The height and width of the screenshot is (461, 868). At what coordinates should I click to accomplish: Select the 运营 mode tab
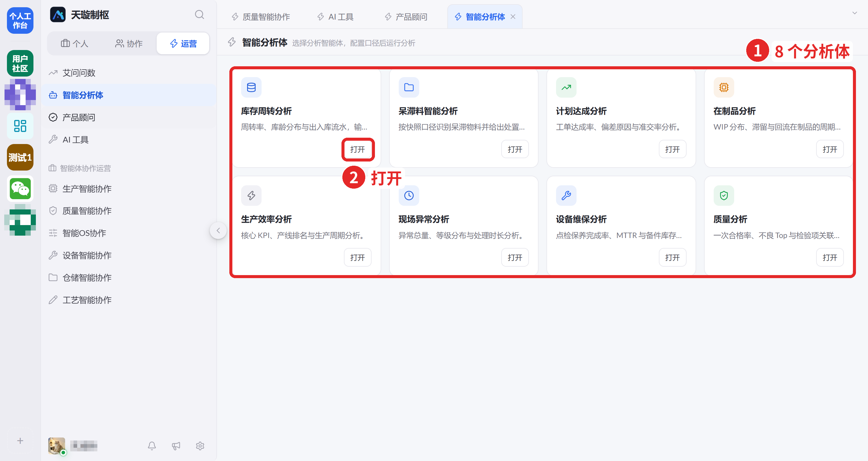tap(183, 43)
